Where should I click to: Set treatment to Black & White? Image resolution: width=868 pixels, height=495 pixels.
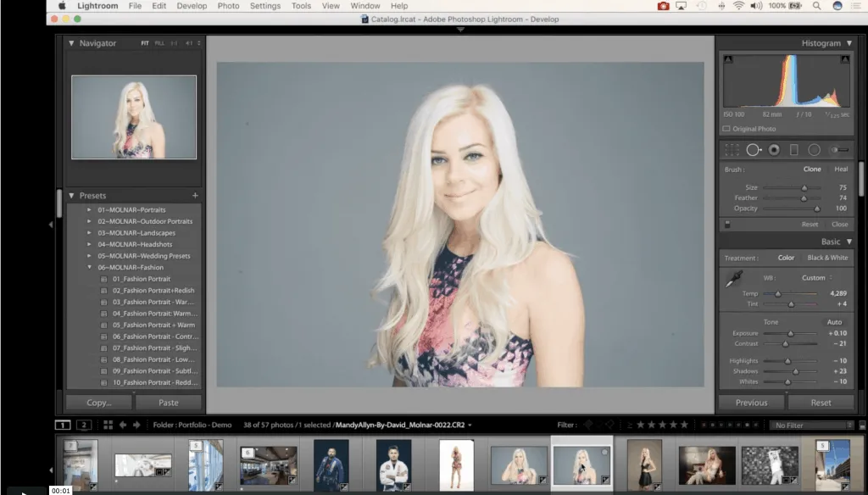tap(827, 258)
